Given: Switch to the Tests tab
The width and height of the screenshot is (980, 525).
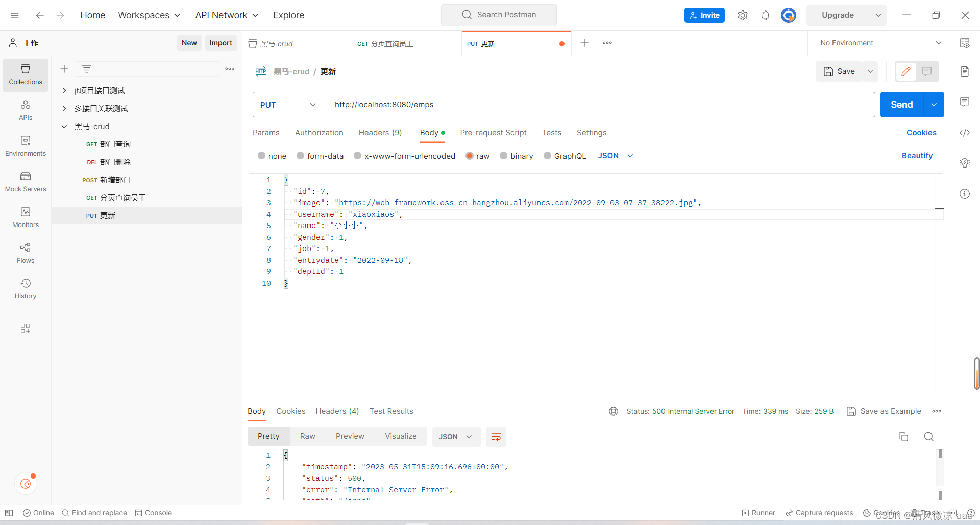Looking at the screenshot, I should point(552,133).
